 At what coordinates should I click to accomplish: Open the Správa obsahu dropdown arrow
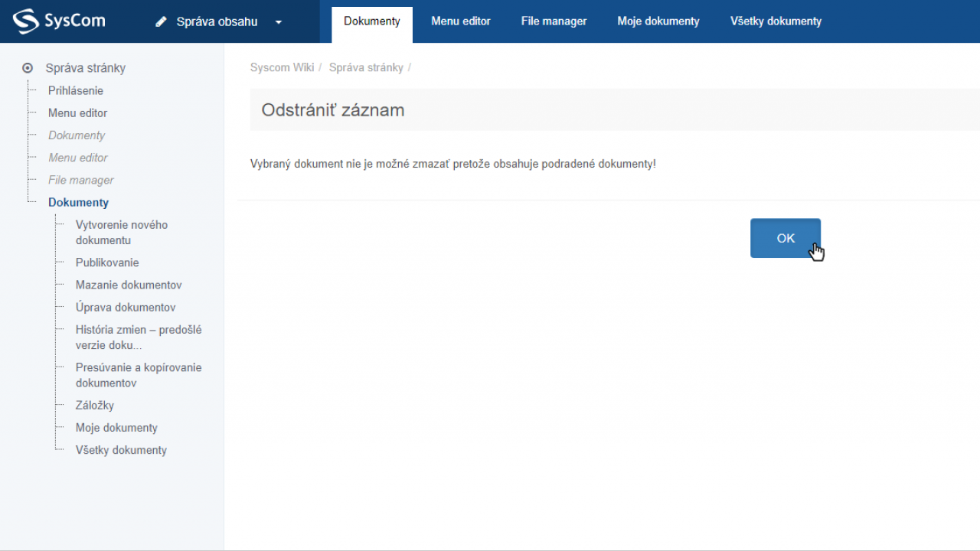279,22
